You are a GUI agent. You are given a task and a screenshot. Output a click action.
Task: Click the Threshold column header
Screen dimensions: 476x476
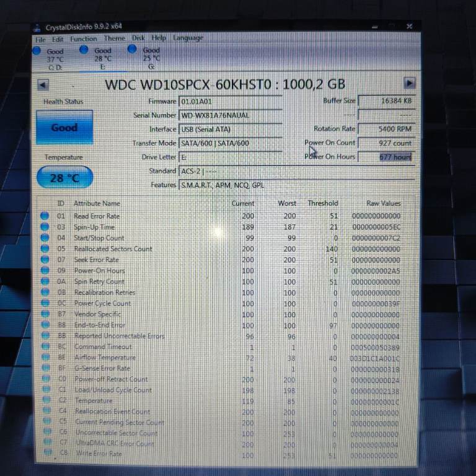[x=323, y=203]
